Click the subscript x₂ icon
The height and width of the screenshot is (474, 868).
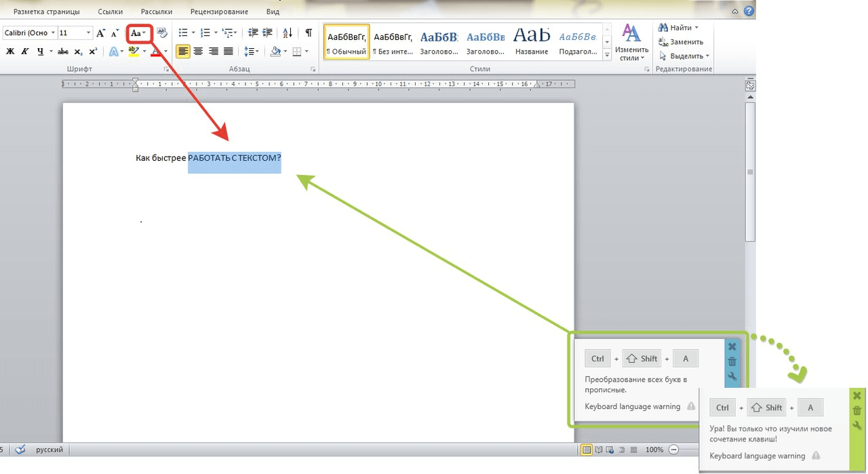click(x=78, y=52)
